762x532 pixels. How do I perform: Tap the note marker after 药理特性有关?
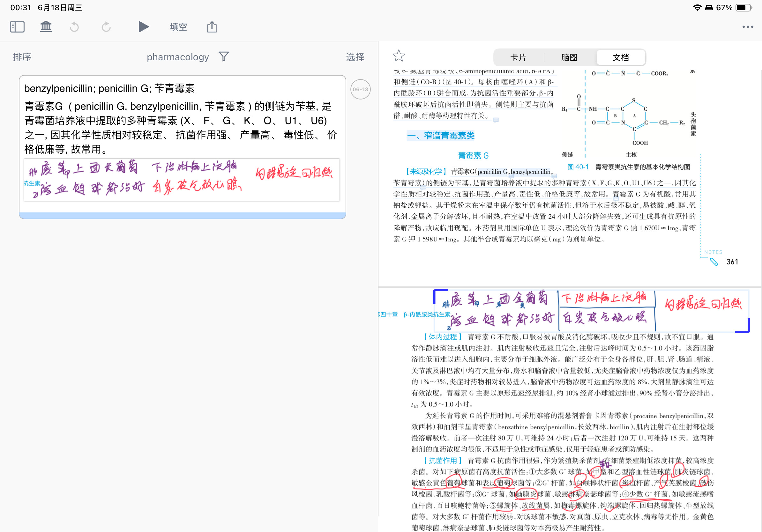496,120
